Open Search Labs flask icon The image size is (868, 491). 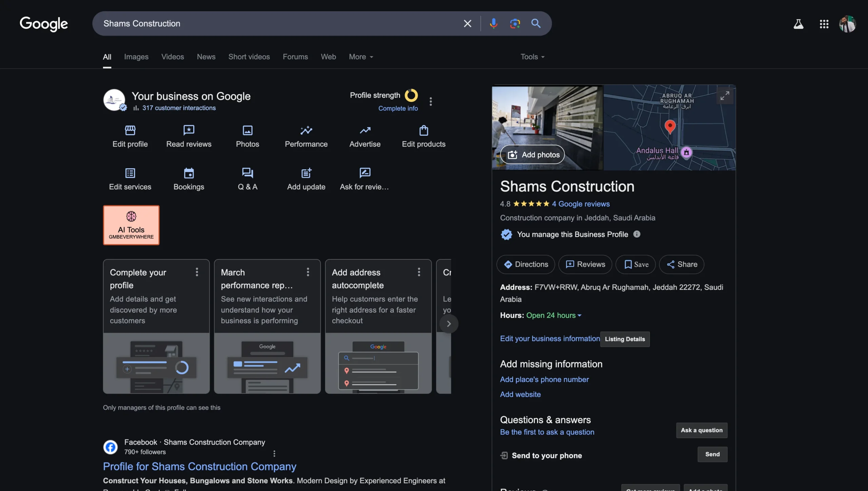pyautogui.click(x=798, y=24)
